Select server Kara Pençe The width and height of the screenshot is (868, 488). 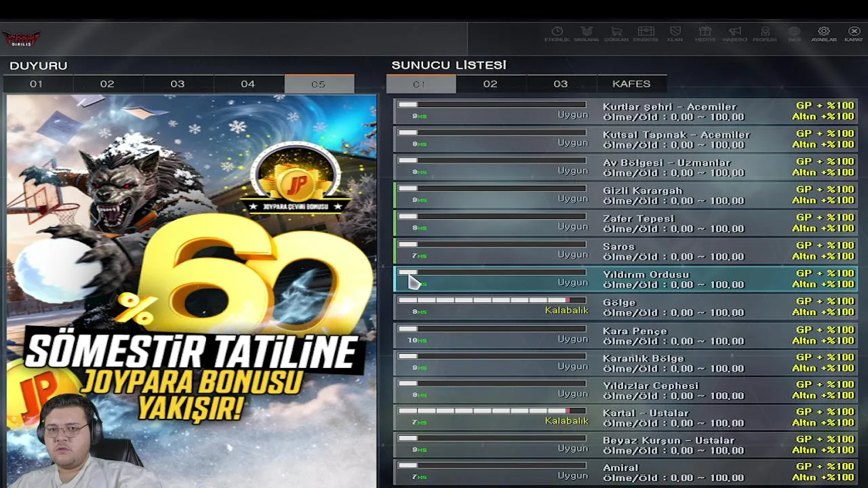625,335
